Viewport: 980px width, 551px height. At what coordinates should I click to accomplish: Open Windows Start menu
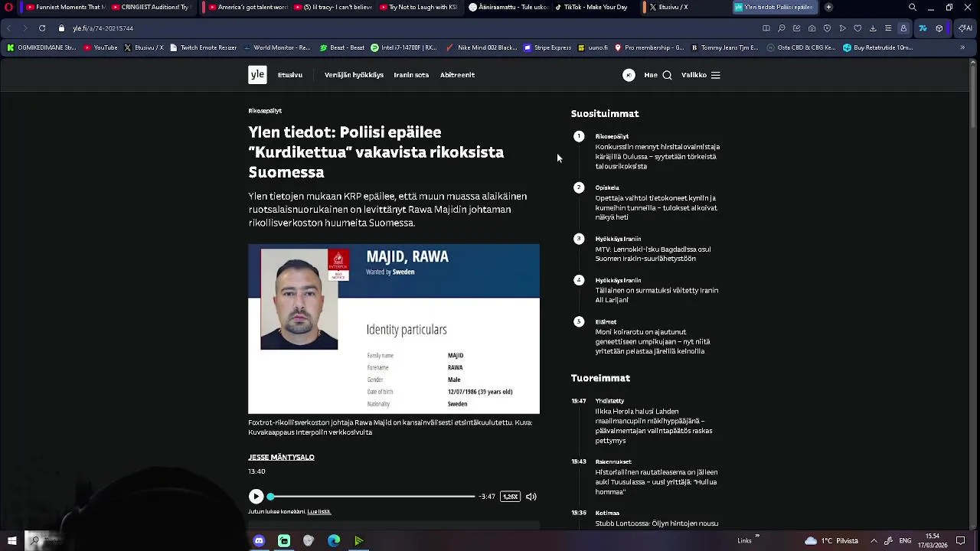pyautogui.click(x=11, y=540)
